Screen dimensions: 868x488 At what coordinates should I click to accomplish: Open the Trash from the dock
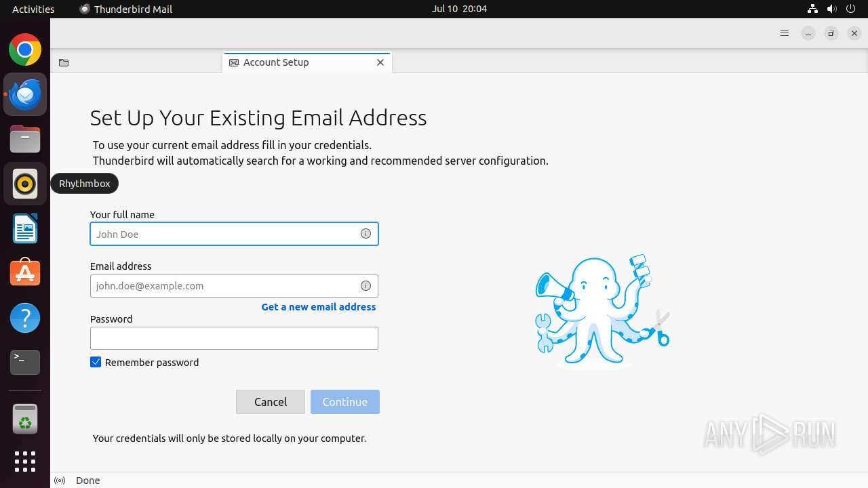pos(25,419)
